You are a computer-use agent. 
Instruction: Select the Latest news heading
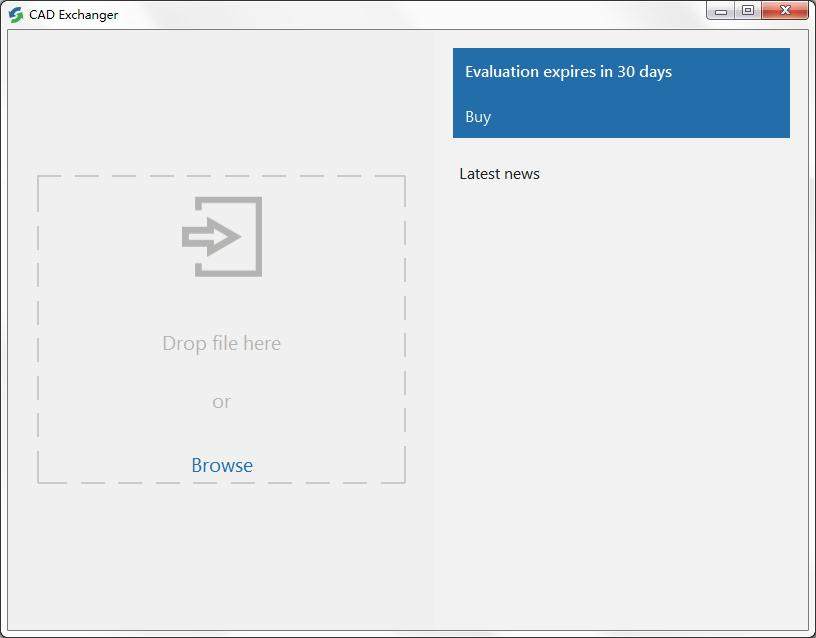click(499, 174)
